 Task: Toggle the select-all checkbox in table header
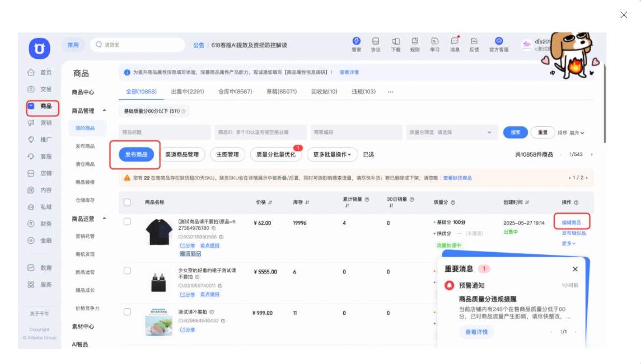127,202
